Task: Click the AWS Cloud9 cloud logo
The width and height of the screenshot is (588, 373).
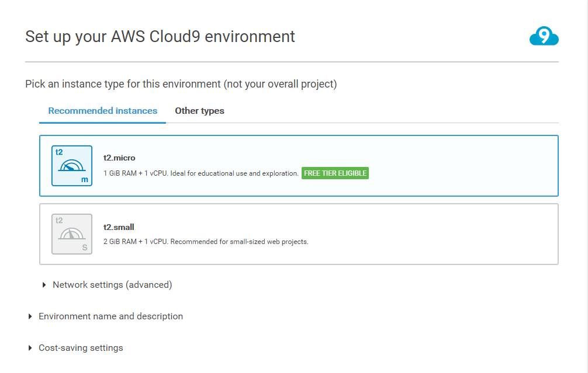Action: 544,37
